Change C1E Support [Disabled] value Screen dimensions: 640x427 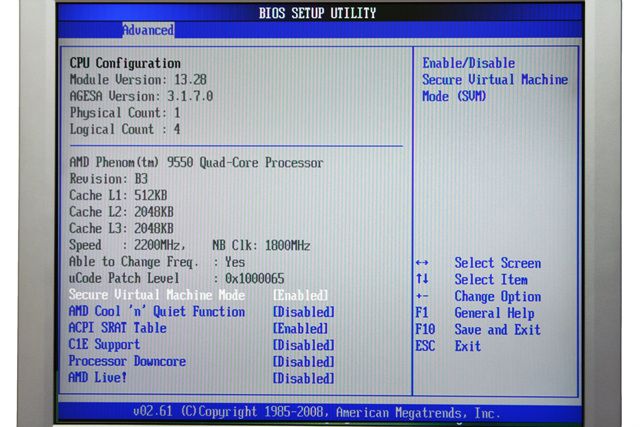(304, 345)
